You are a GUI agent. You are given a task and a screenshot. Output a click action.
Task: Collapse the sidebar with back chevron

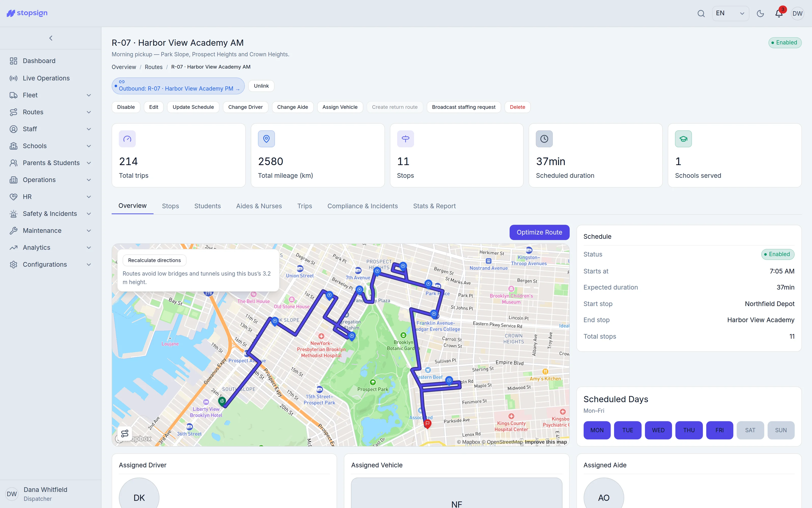(51, 38)
